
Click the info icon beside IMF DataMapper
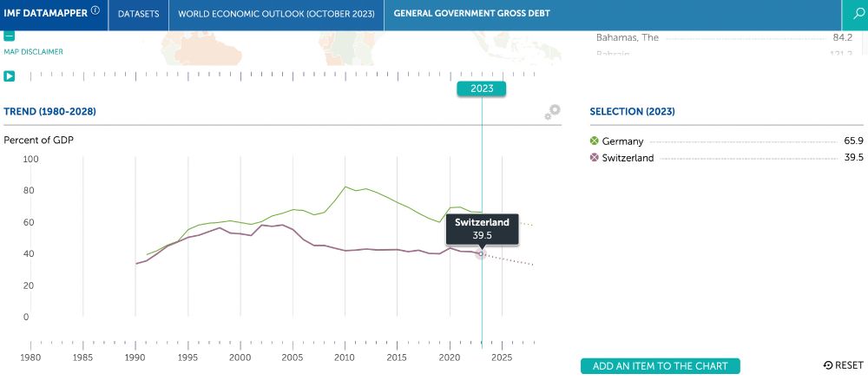[95, 10]
